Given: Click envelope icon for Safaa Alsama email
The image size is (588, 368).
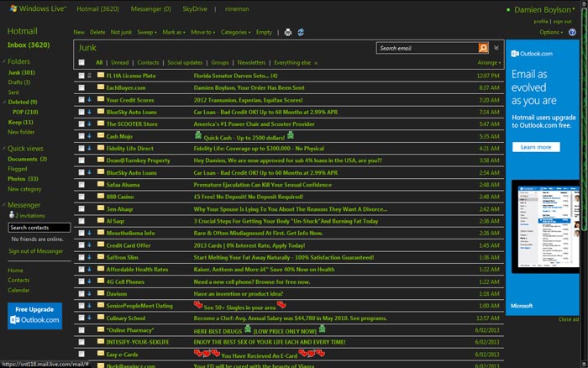Looking at the screenshot, I should [101, 184].
